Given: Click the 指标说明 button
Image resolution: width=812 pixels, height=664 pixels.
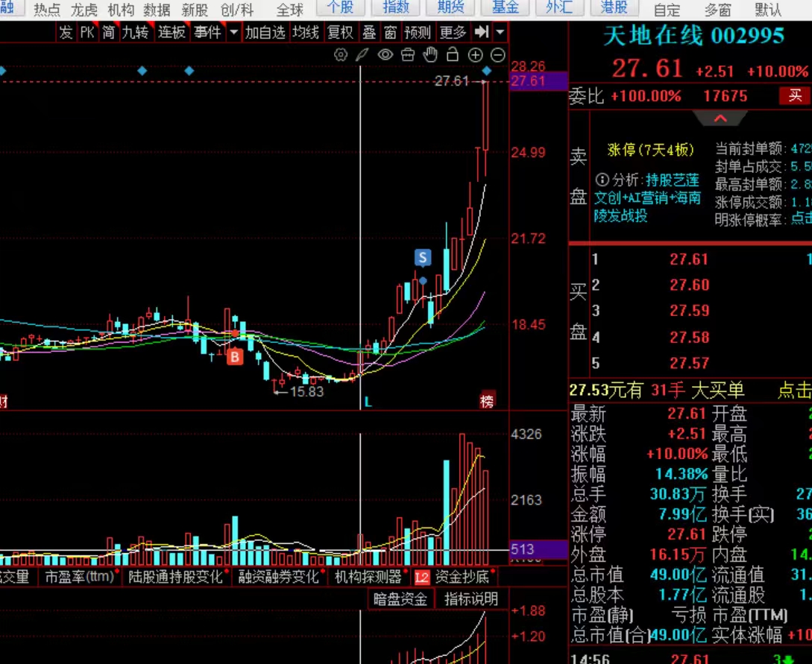Looking at the screenshot, I should click(x=470, y=599).
